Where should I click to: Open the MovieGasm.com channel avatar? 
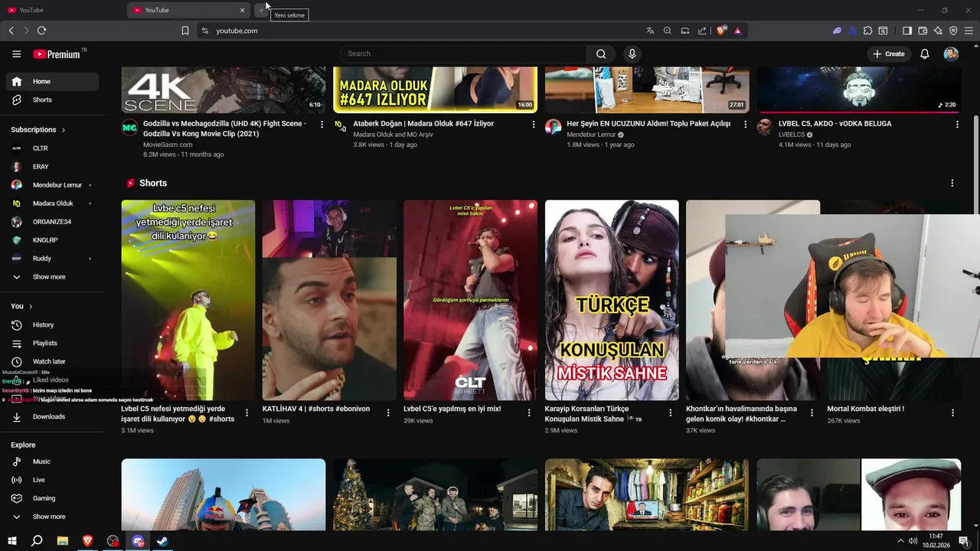[x=129, y=127]
